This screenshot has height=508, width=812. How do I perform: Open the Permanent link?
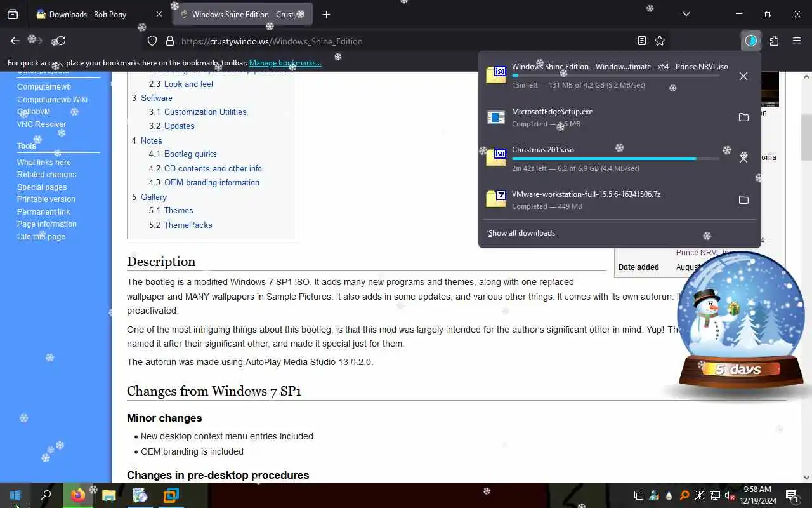click(x=43, y=212)
